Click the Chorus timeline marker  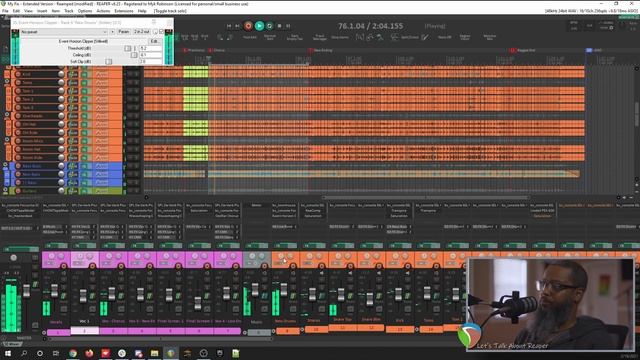(217, 50)
